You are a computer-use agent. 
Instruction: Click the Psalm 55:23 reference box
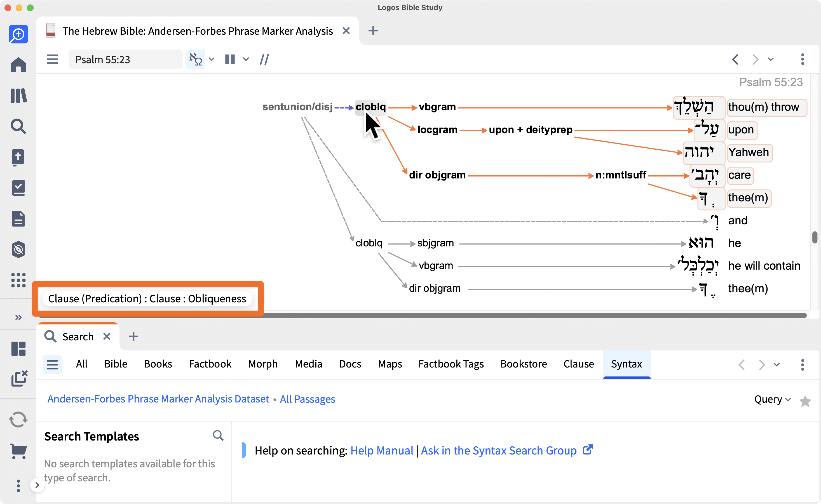[x=125, y=59]
